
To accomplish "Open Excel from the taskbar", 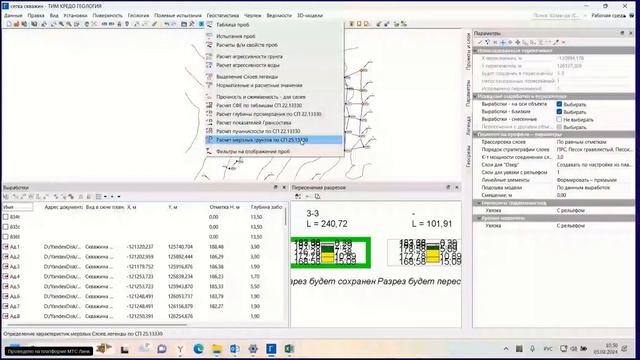I will pyautogui.click(x=289, y=349).
